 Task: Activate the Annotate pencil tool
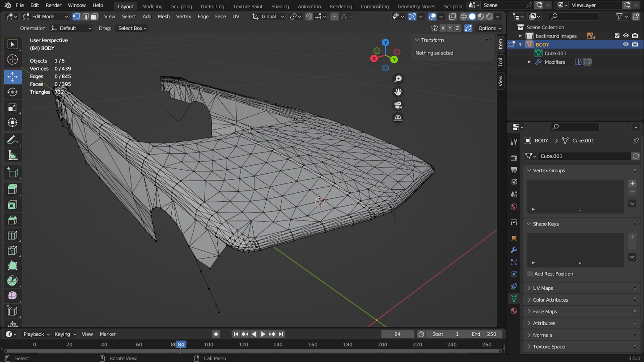click(12, 140)
